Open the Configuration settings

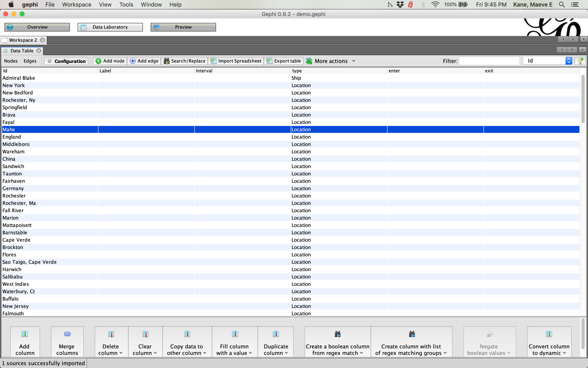tap(66, 61)
